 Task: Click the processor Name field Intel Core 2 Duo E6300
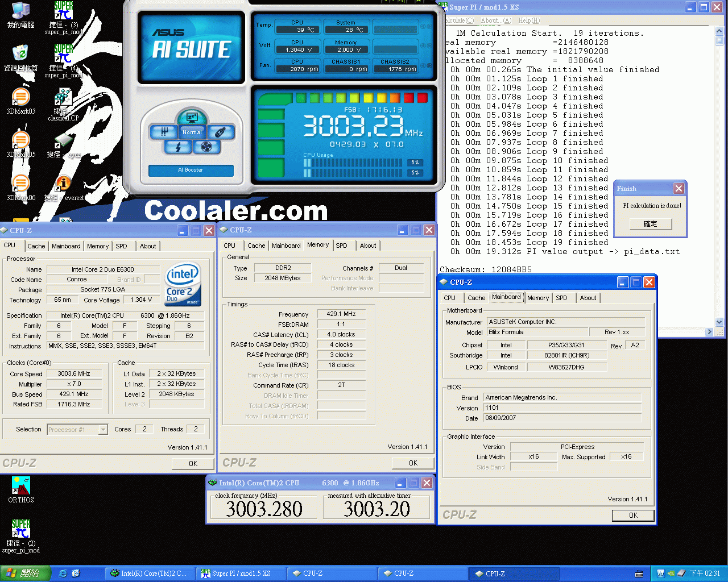pyautogui.click(x=103, y=269)
